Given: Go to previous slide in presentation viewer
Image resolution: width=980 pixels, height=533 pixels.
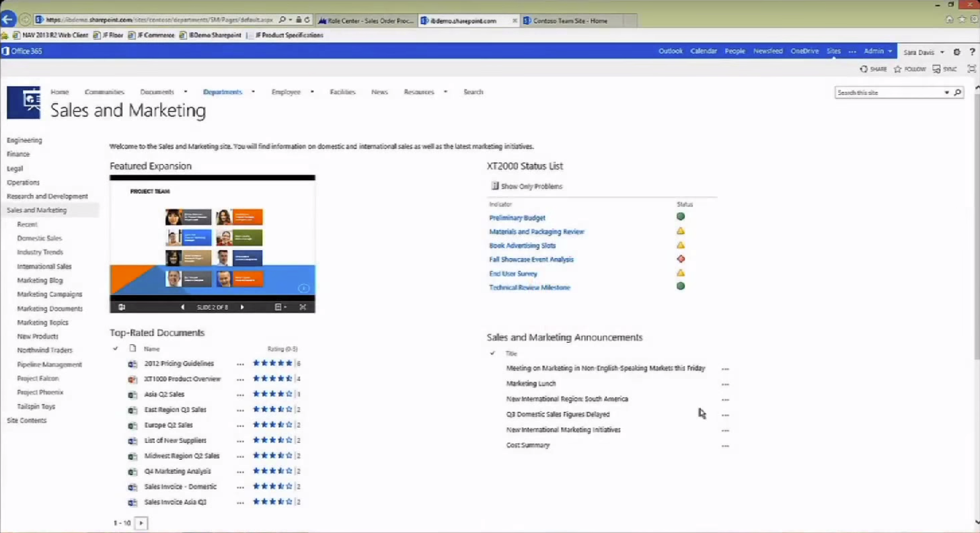Looking at the screenshot, I should [182, 307].
